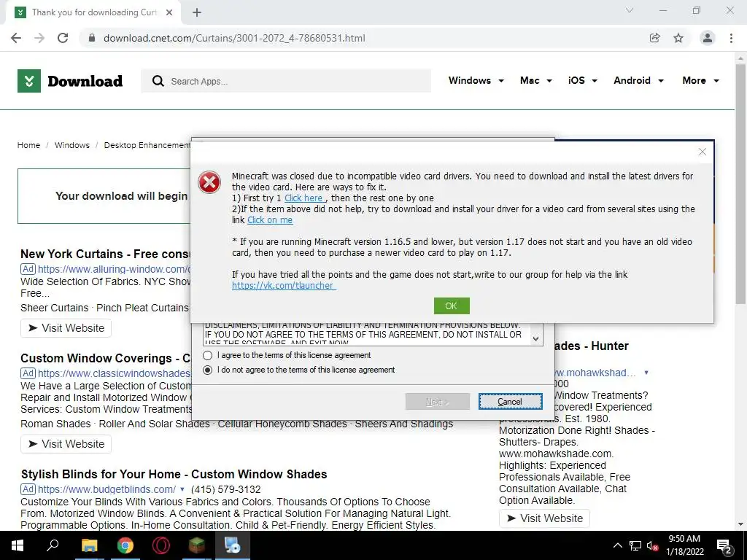Open Stylish Blinds ad headline
This screenshot has height=560, width=747.
point(174,474)
